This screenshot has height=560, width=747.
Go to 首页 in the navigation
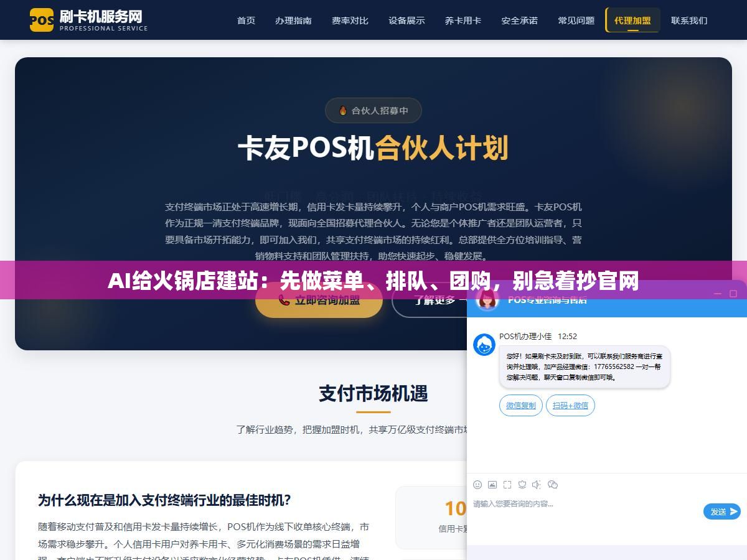click(x=246, y=21)
